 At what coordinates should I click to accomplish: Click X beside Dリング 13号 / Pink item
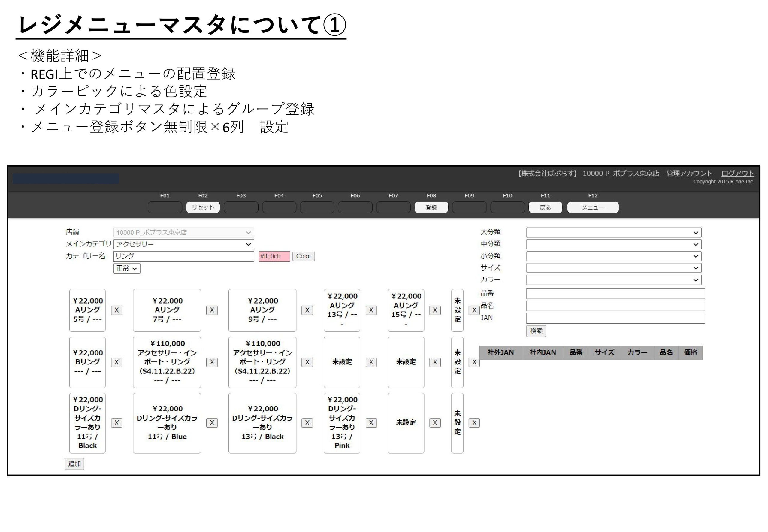pyautogui.click(x=371, y=423)
